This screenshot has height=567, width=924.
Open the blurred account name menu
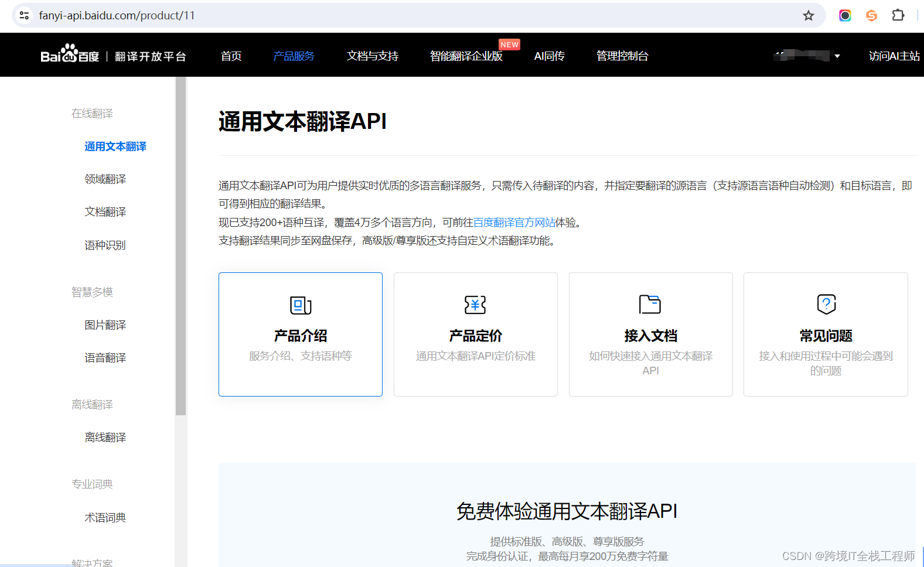coord(802,56)
